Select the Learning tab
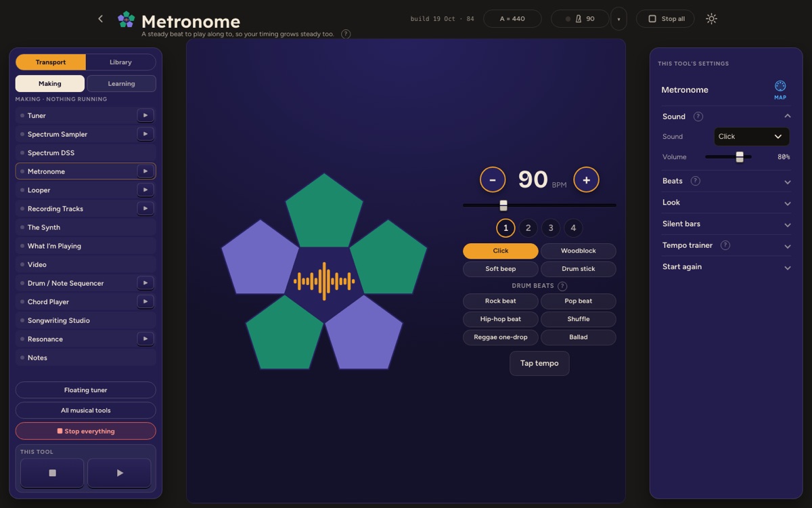 tap(121, 83)
